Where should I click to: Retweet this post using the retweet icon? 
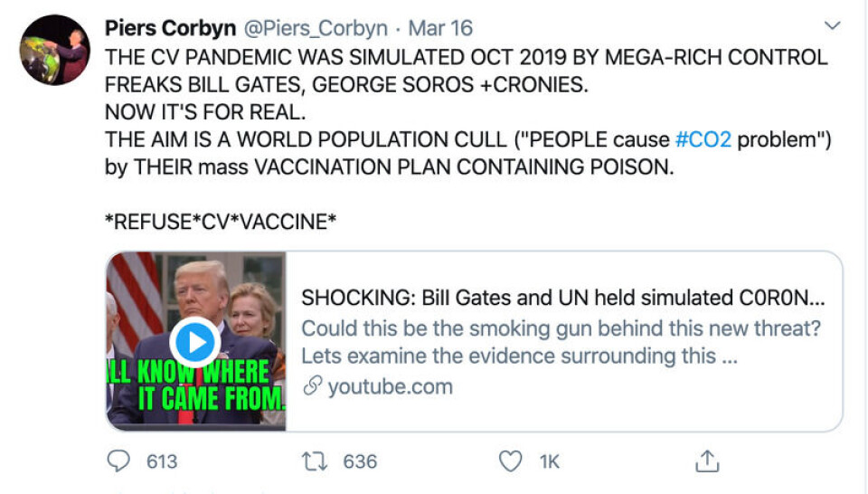pyautogui.click(x=315, y=461)
